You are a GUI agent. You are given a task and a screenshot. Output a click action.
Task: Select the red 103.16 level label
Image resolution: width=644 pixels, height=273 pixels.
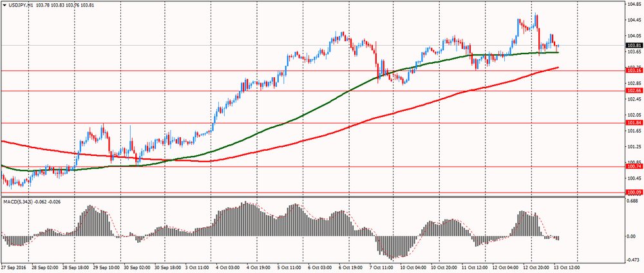tap(633, 71)
